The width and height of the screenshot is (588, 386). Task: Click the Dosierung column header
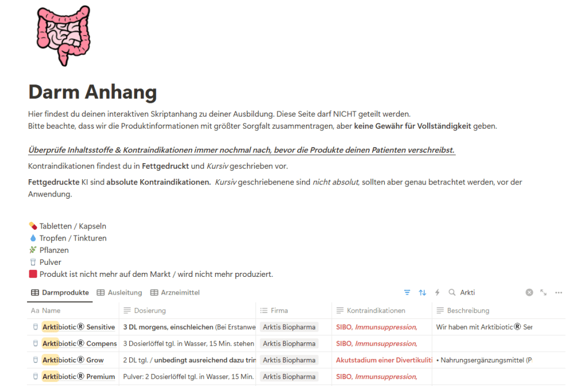(187, 311)
